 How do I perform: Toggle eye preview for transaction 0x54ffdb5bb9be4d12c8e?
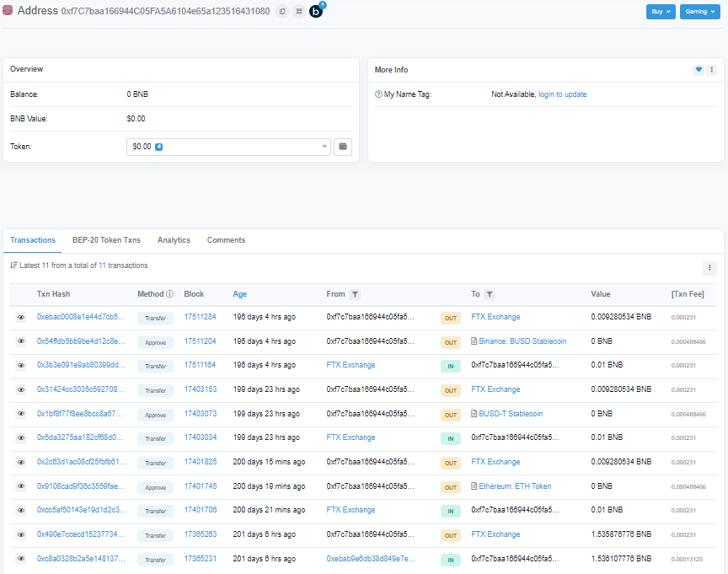point(21,341)
